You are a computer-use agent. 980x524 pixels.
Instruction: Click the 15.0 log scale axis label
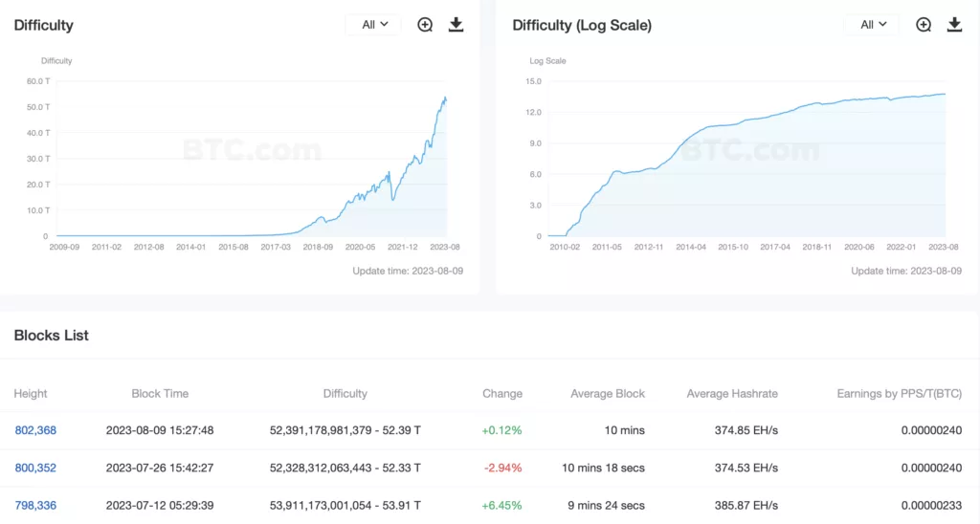533,81
